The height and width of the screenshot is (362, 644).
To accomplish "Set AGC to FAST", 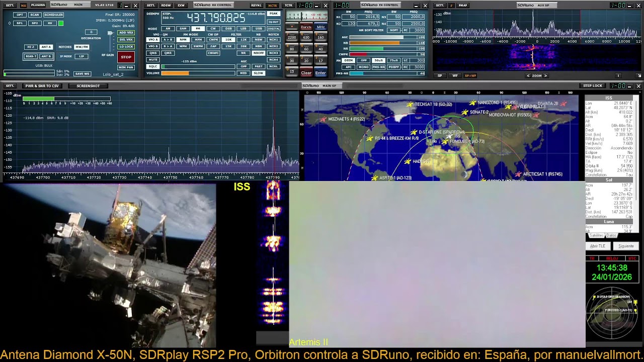I will pyautogui.click(x=259, y=66).
